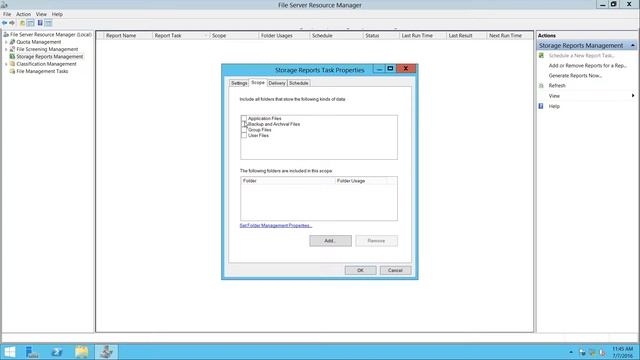640x360 pixels.
Task: Open File Explorer from the taskbar
Action: (x=82, y=352)
